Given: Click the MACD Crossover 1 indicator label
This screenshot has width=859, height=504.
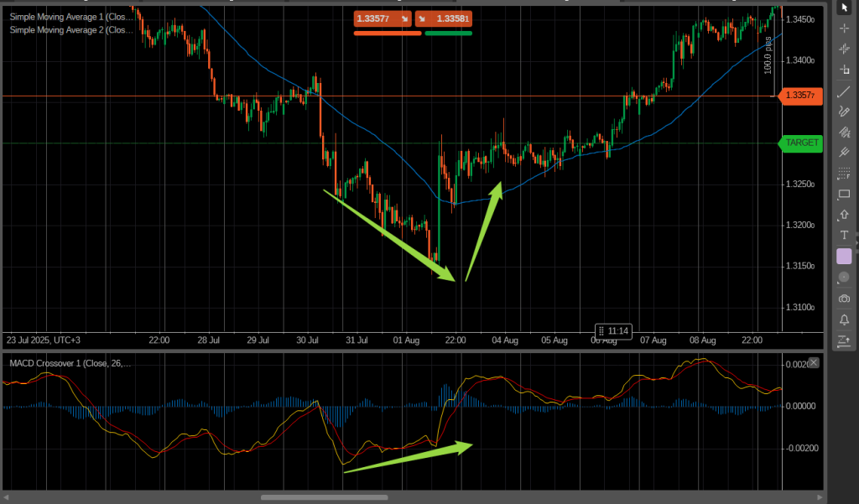Looking at the screenshot, I should [70, 363].
